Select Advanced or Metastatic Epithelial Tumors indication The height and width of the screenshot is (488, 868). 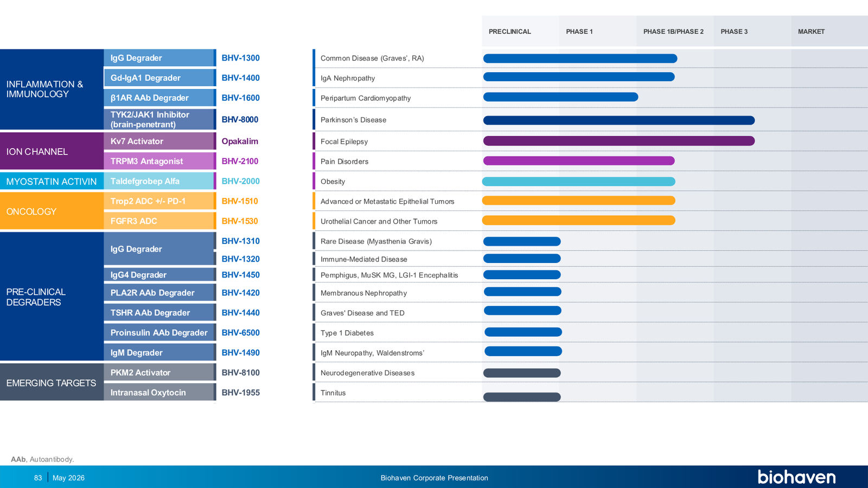[x=387, y=202]
